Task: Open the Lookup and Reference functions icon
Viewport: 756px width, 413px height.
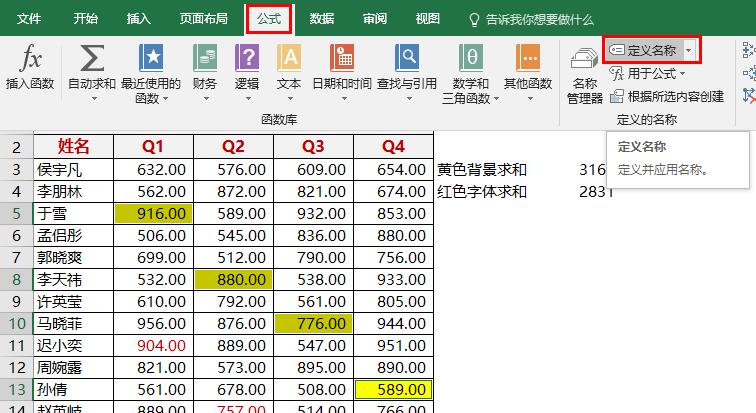Action: [x=406, y=58]
